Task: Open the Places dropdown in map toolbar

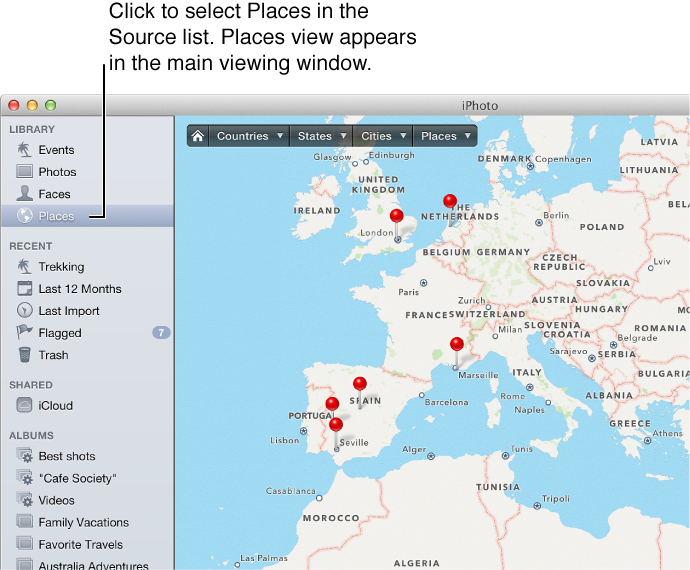Action: 445,136
